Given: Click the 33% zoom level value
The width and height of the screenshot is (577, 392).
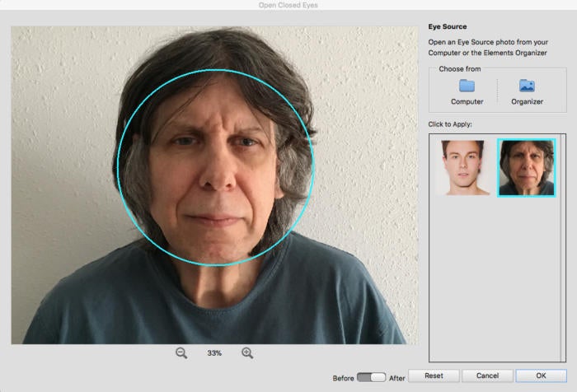Looking at the screenshot, I should 214,353.
